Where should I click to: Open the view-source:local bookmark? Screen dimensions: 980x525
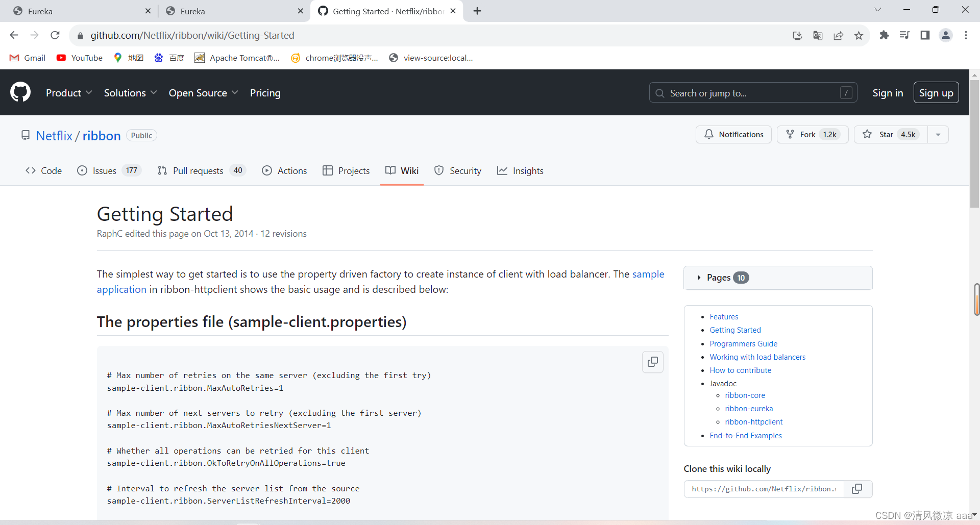[431, 58]
